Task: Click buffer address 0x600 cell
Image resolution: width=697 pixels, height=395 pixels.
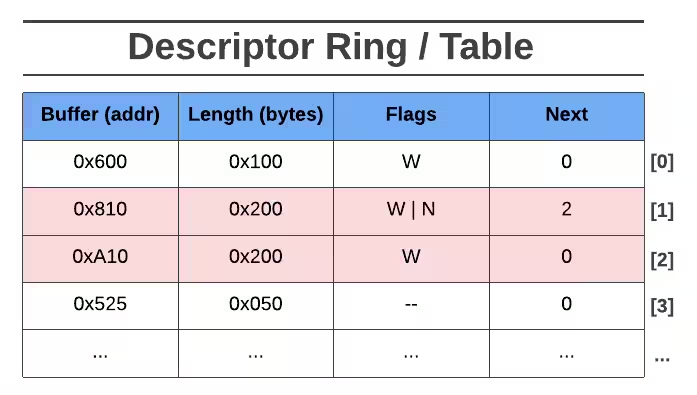Action: pos(100,164)
